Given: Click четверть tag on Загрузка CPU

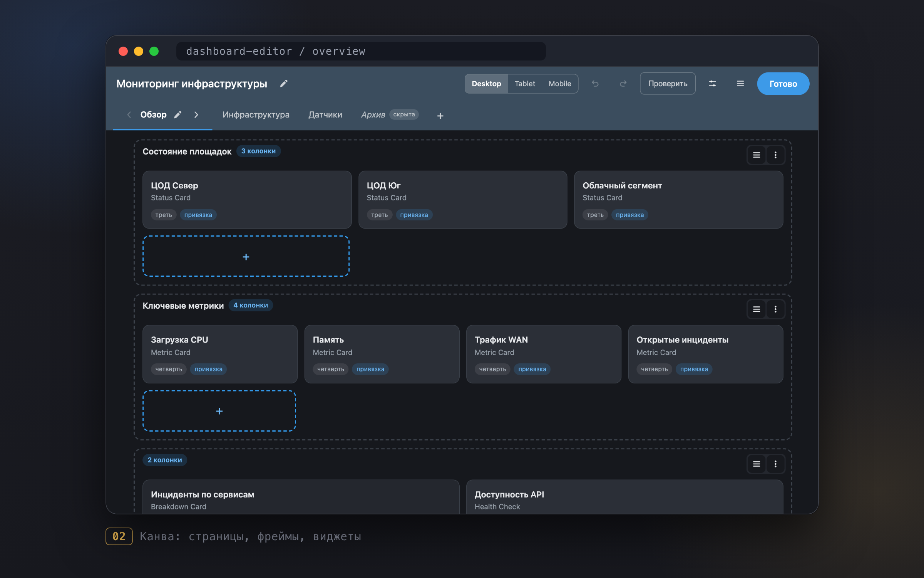Looking at the screenshot, I should click(169, 369).
